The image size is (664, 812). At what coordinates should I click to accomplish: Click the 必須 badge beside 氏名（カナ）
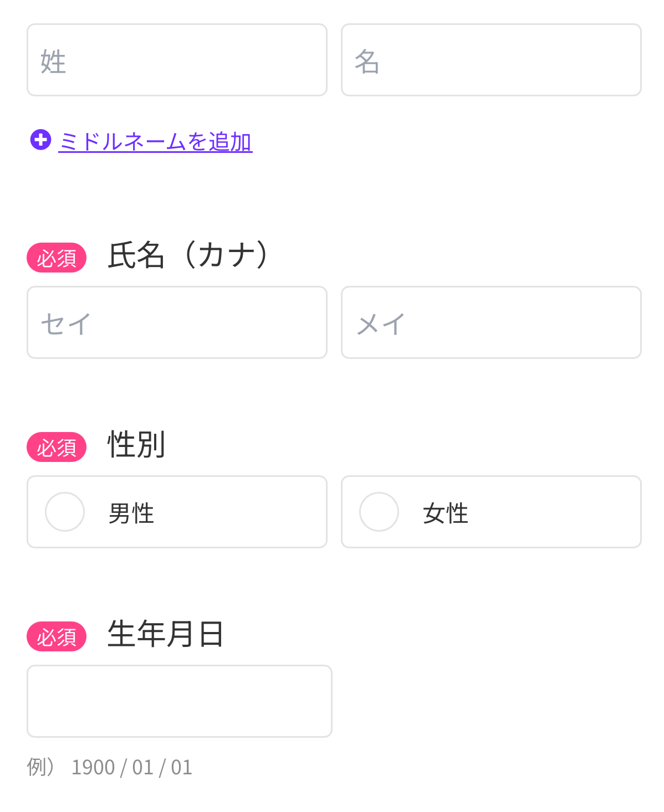tap(57, 258)
